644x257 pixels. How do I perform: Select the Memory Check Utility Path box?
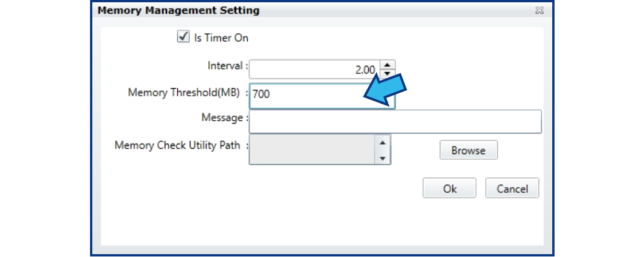point(313,150)
